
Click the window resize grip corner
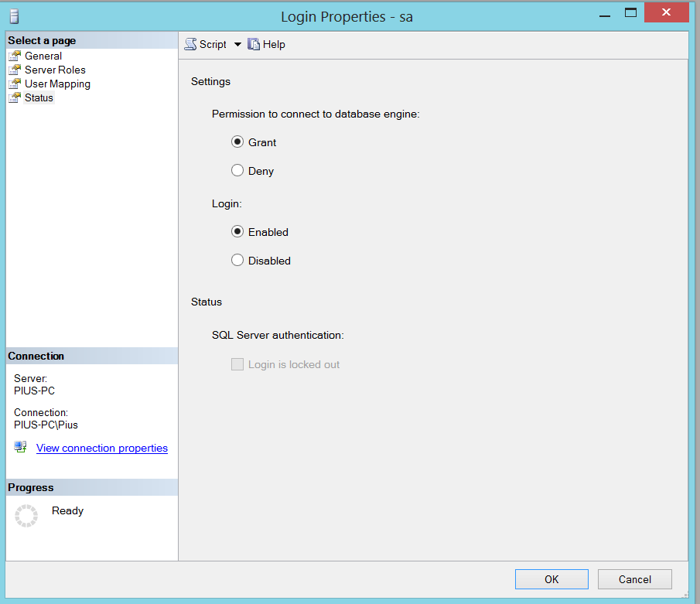pyautogui.click(x=685, y=595)
